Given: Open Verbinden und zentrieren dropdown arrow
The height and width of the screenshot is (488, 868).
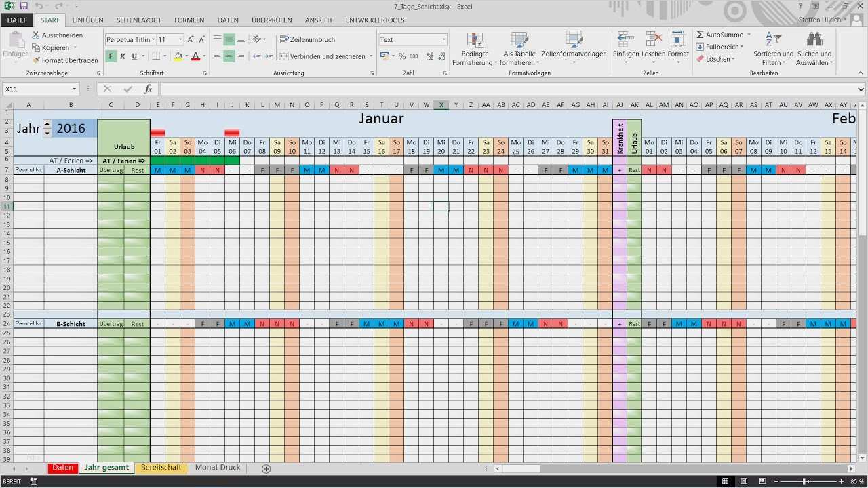Looking at the screenshot, I should (x=371, y=56).
